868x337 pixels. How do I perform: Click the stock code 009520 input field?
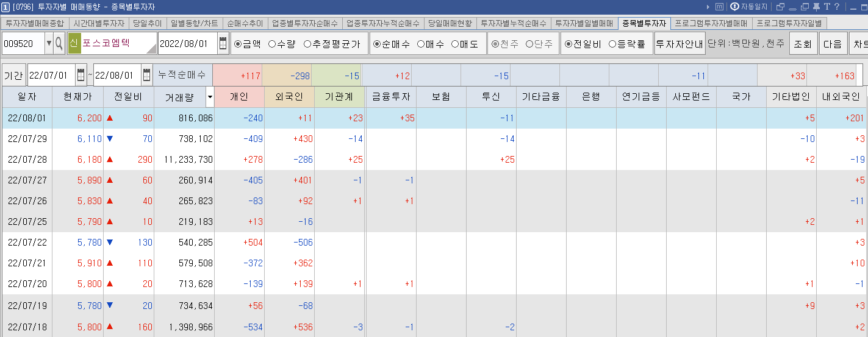tap(23, 44)
